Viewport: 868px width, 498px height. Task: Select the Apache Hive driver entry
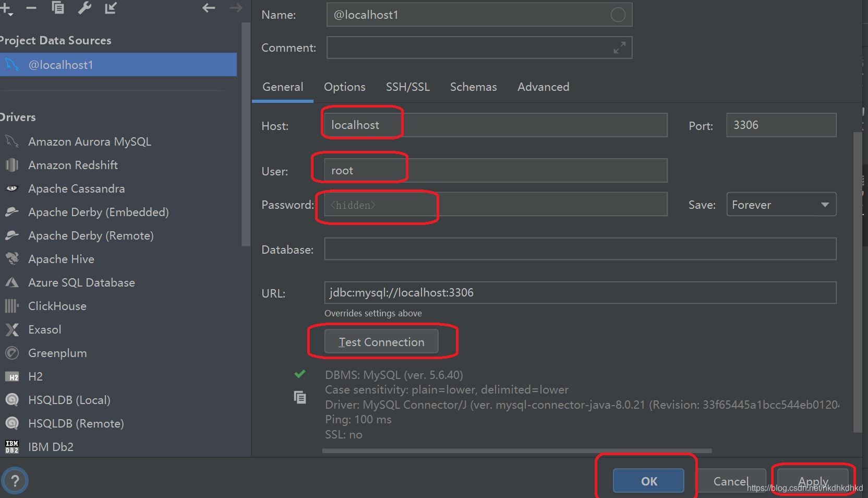[61, 259]
